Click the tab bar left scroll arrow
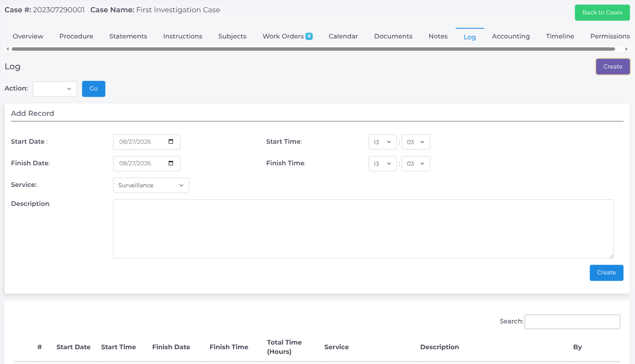635x364 pixels. pyautogui.click(x=8, y=49)
